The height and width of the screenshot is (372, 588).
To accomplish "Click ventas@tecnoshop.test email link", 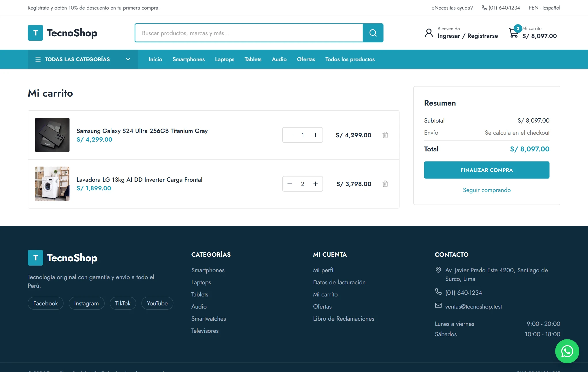I will 474,307.
